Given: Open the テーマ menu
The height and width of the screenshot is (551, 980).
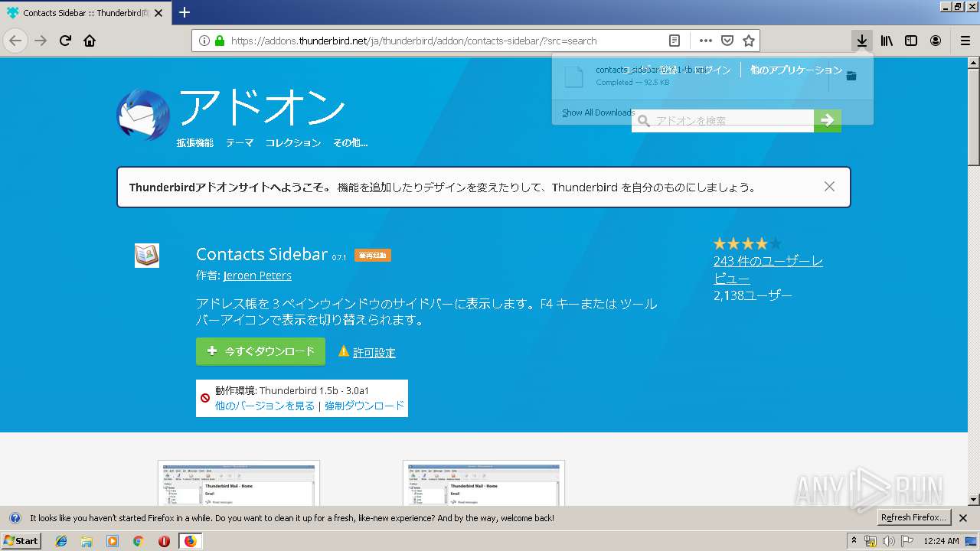Looking at the screenshot, I should [x=240, y=143].
